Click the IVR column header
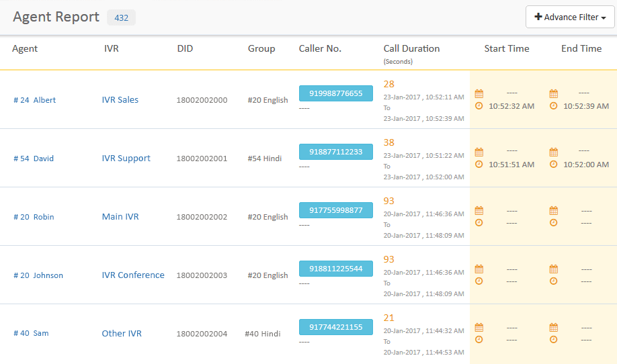 [x=112, y=48]
